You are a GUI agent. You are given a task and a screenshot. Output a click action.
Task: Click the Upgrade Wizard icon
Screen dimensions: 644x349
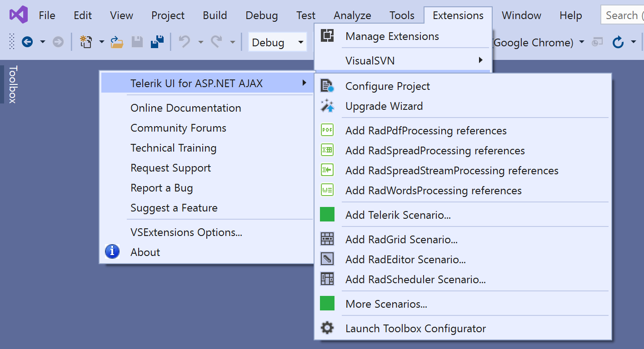327,106
